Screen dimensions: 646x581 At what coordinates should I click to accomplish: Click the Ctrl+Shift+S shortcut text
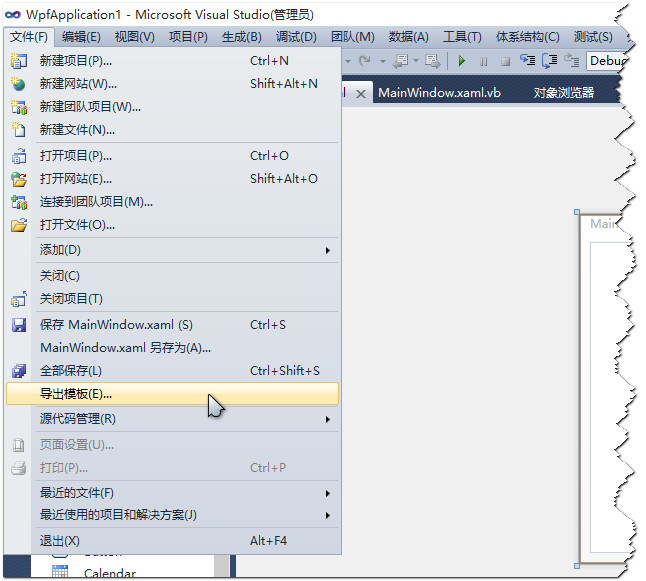point(285,370)
